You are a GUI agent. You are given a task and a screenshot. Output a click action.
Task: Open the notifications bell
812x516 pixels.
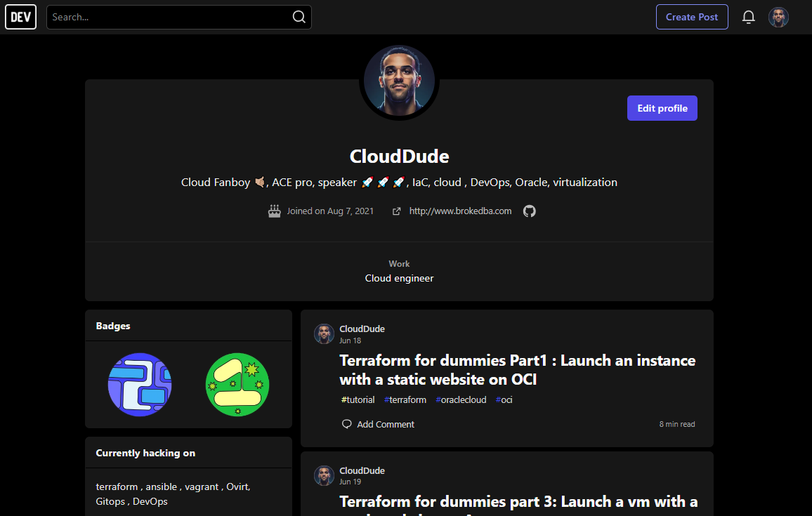click(748, 17)
